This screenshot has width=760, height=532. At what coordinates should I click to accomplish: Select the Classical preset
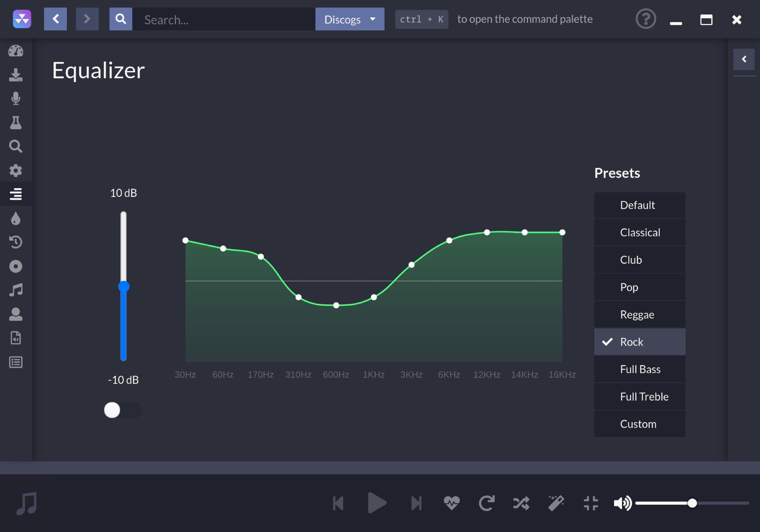pyautogui.click(x=640, y=232)
